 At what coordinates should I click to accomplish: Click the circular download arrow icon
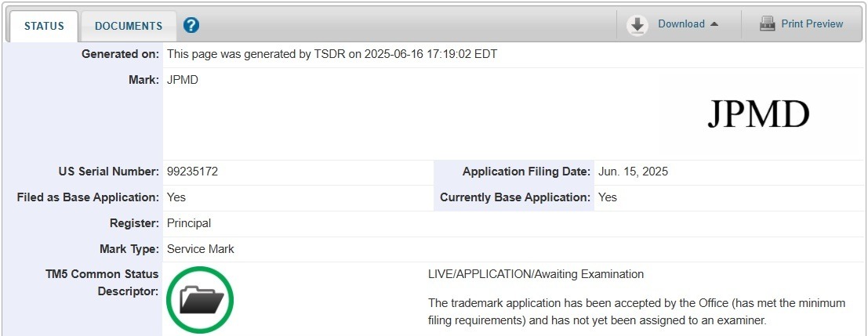tap(637, 25)
